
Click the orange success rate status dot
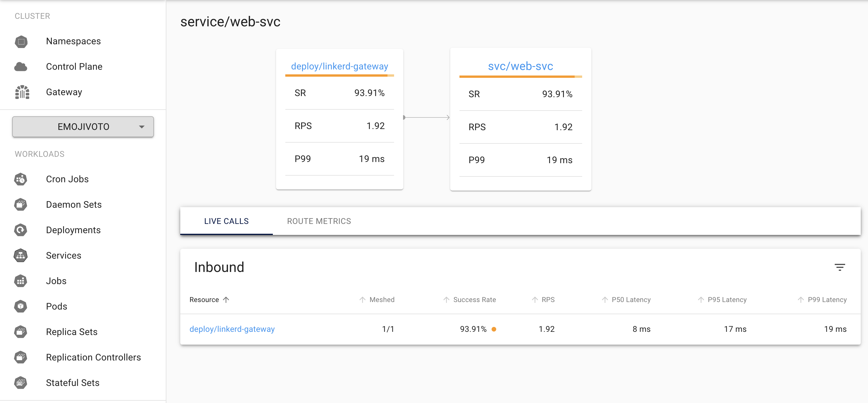click(494, 329)
